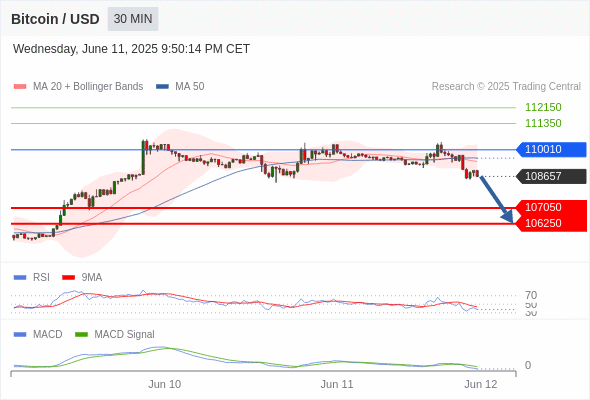Select the 110010 pivot price label
Image resolution: width=590 pixels, height=400 pixels.
click(551, 149)
